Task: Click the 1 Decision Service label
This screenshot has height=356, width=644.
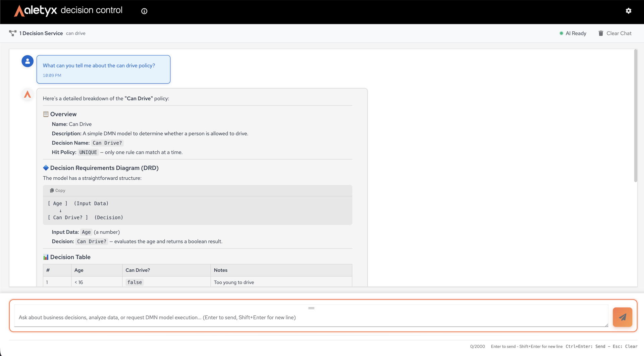Action: point(41,33)
